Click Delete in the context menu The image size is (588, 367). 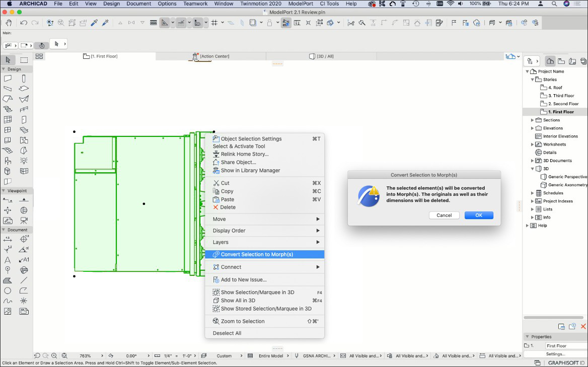pos(265,207)
